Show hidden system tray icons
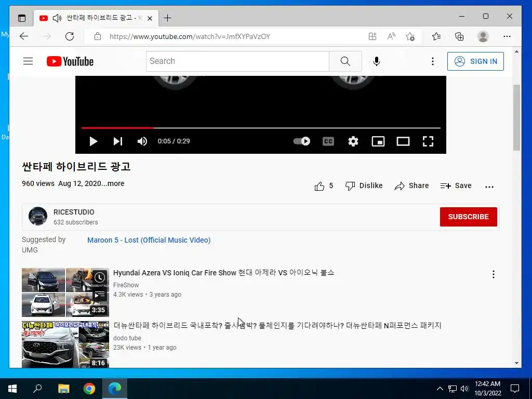Screen dimensions: 532x399 440,389
